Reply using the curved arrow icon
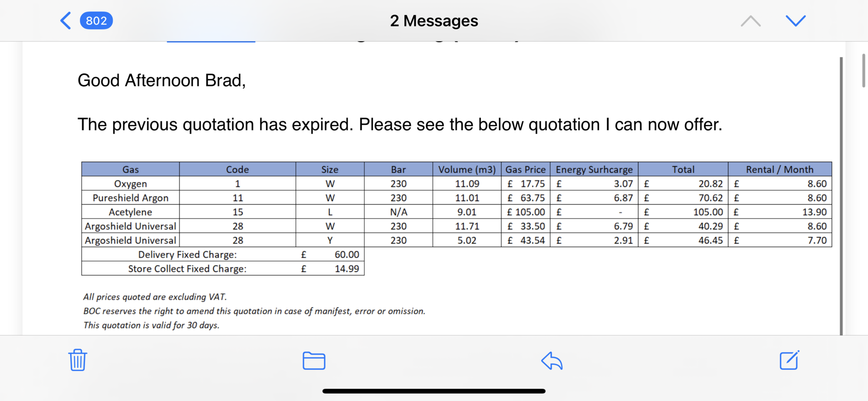 [x=552, y=361]
